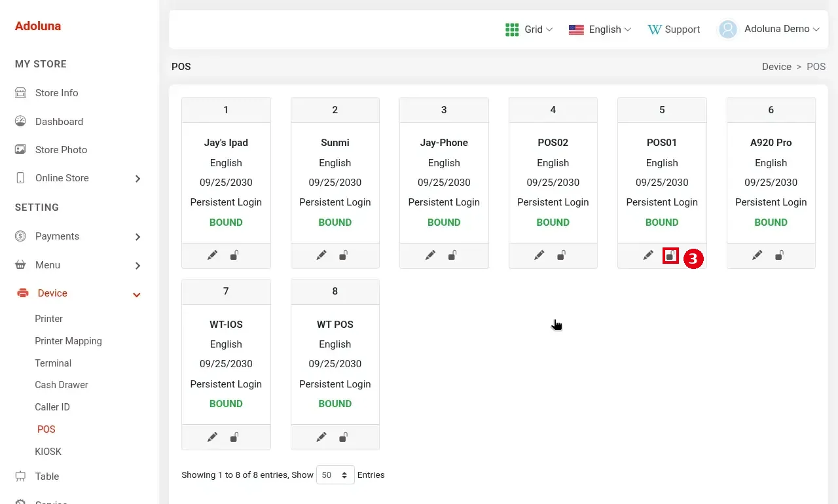Edit the Sunmi POS card
The height and width of the screenshot is (504, 838).
[321, 255]
